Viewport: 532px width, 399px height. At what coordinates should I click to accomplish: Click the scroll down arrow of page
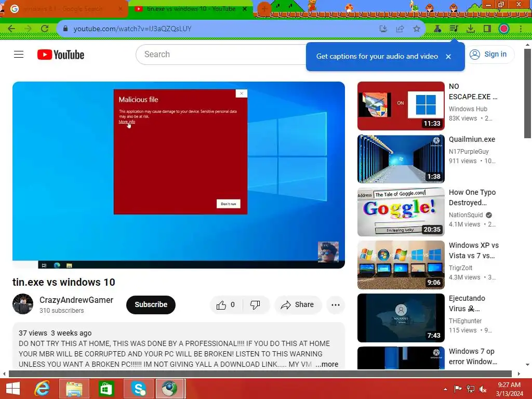527,365
